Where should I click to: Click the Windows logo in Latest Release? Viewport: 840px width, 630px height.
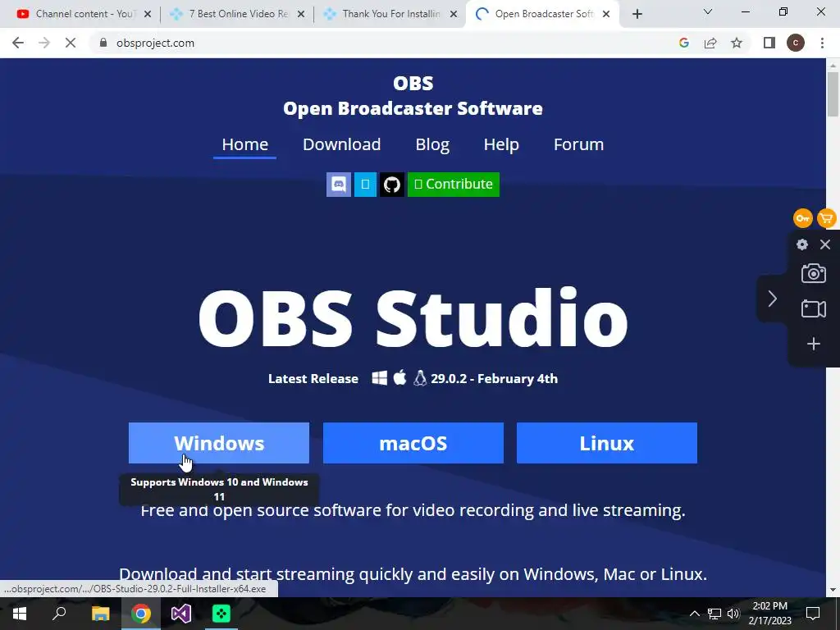[379, 378]
